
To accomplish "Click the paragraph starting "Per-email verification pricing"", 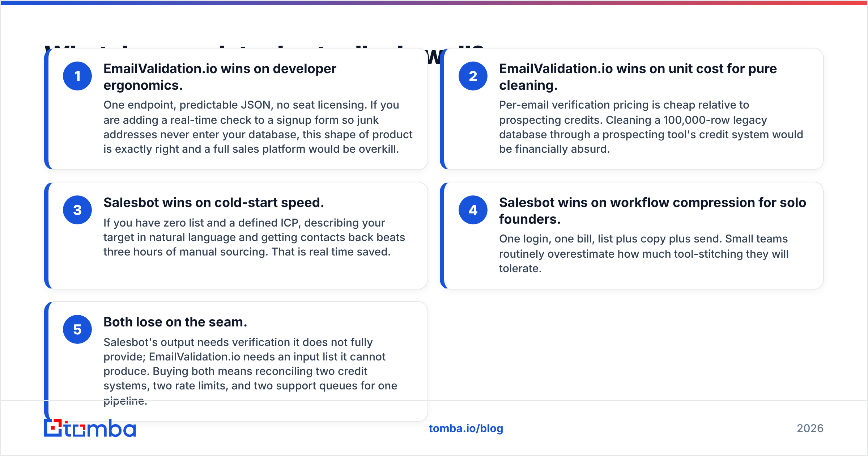I will coord(651,127).
